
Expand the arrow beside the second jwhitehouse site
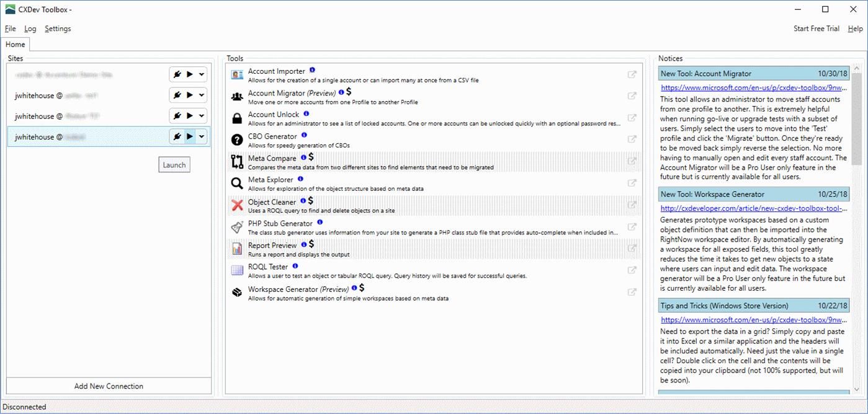point(201,116)
